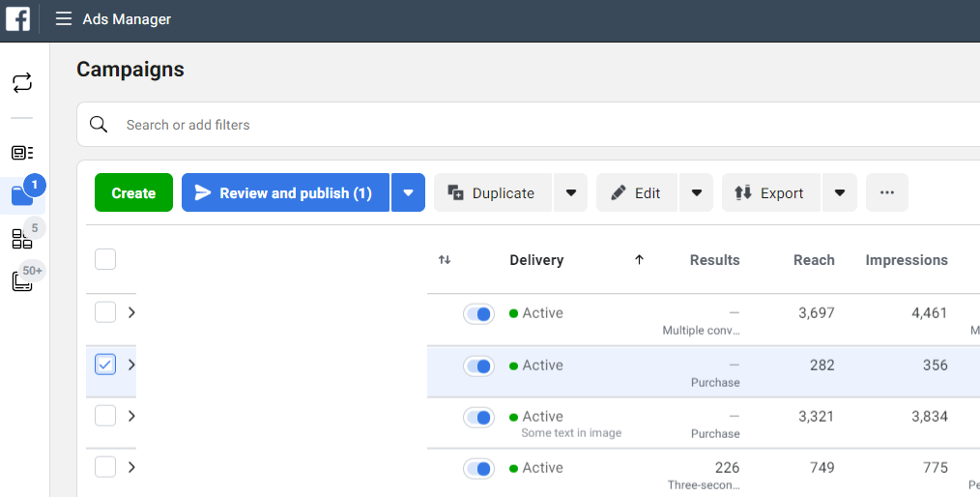Open the Duplicate dropdown arrow

click(570, 193)
